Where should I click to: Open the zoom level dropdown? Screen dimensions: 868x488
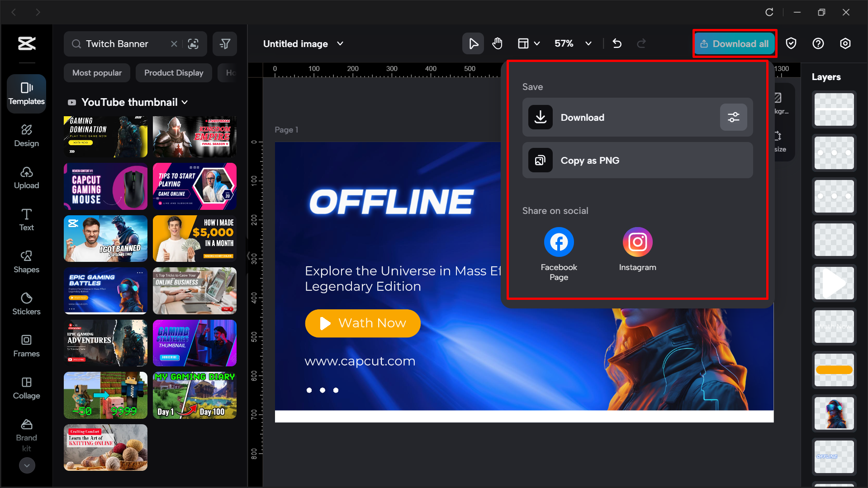pos(588,43)
